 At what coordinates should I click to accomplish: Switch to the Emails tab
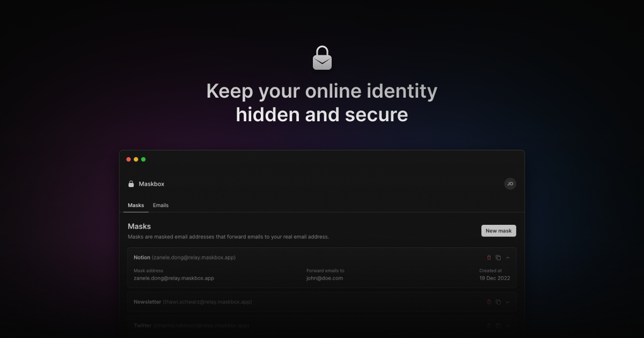tap(160, 205)
